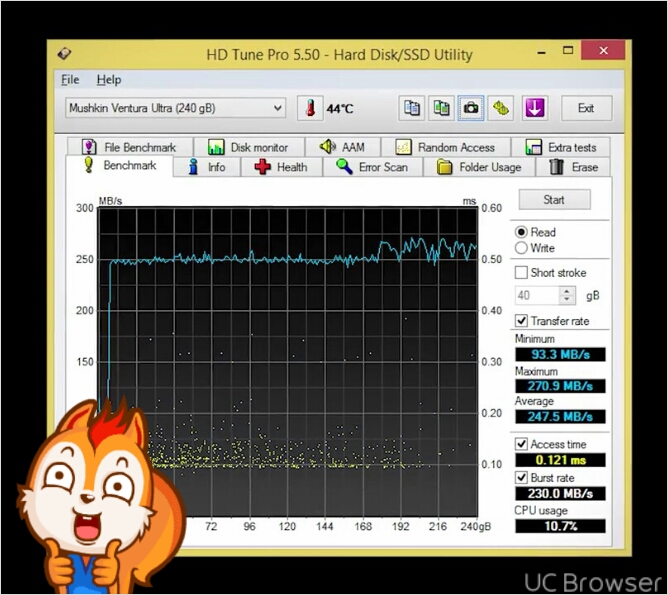668x595 pixels.
Task: Open the Error Scan tab
Action: point(373,167)
